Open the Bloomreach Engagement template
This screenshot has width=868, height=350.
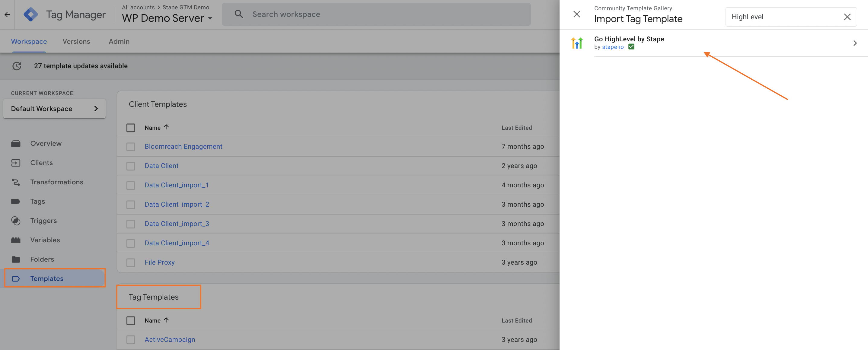(x=183, y=147)
